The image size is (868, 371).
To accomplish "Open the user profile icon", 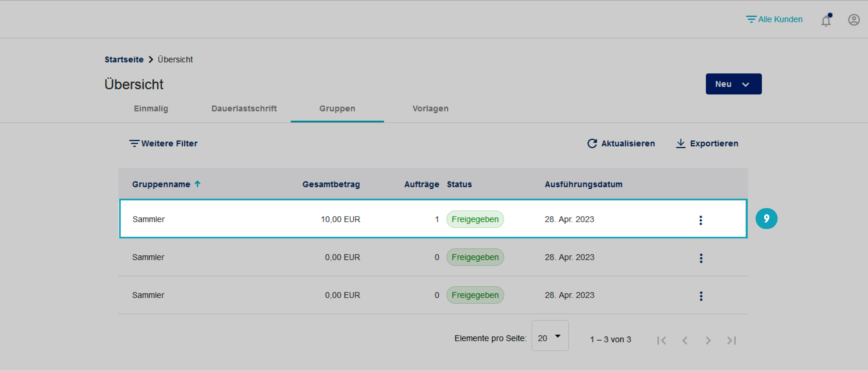I will tap(854, 20).
